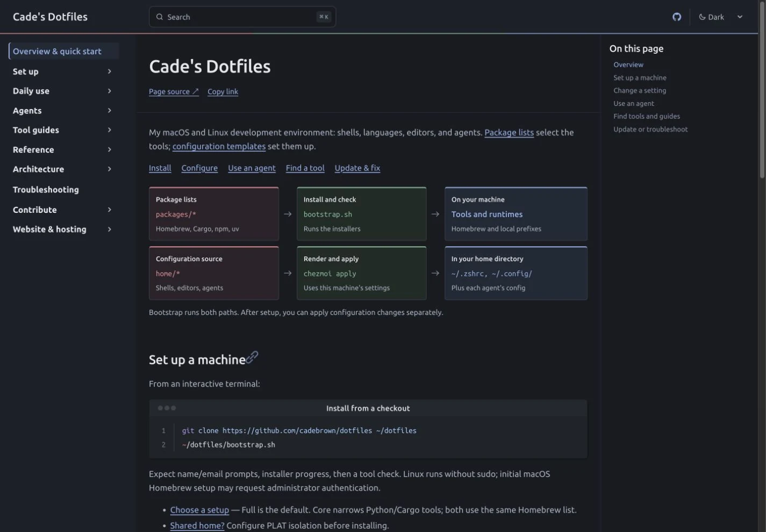The height and width of the screenshot is (532, 766).
Task: Follow the configuration templates inline link
Action: (x=219, y=146)
